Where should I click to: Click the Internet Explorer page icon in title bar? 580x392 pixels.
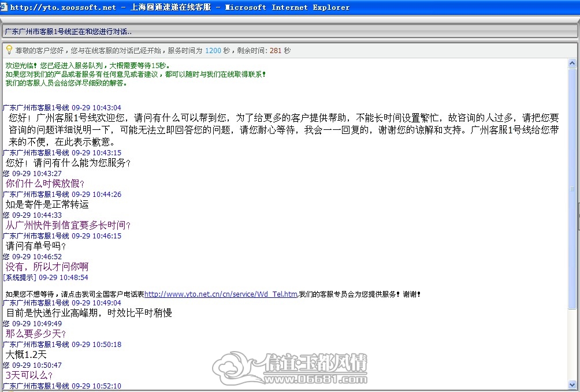[x=3, y=7]
